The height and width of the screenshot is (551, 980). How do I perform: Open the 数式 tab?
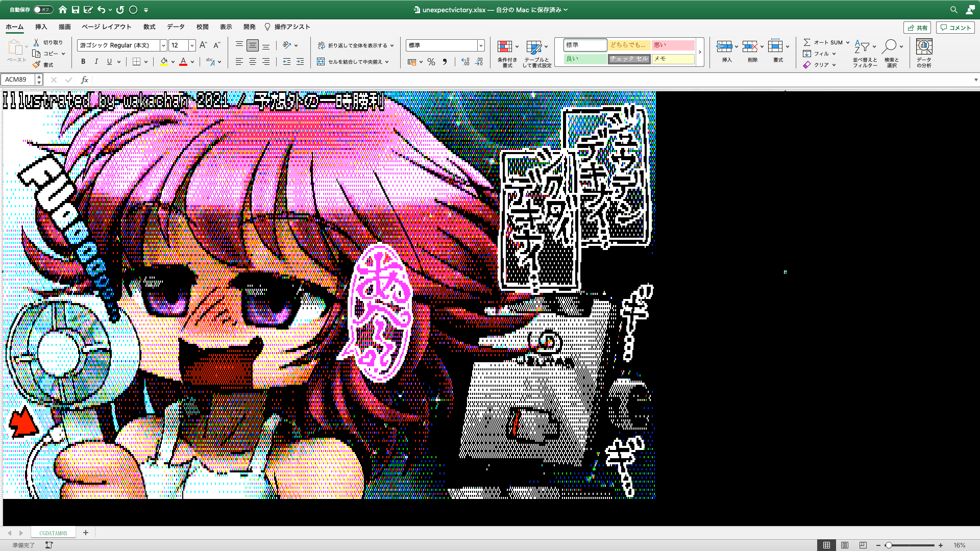pos(149,27)
